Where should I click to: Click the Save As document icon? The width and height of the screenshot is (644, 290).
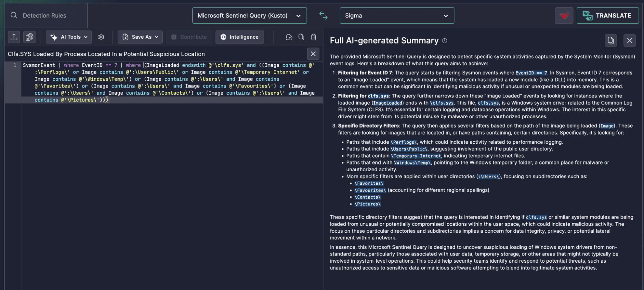[x=125, y=37]
